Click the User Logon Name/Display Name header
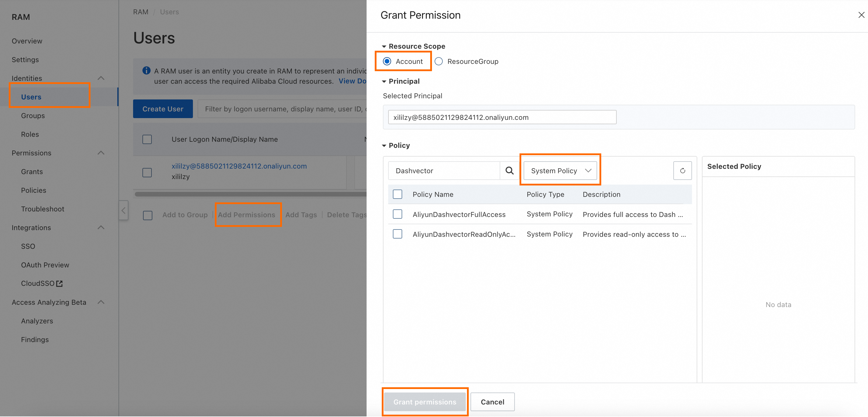This screenshot has height=417, width=868. point(224,139)
